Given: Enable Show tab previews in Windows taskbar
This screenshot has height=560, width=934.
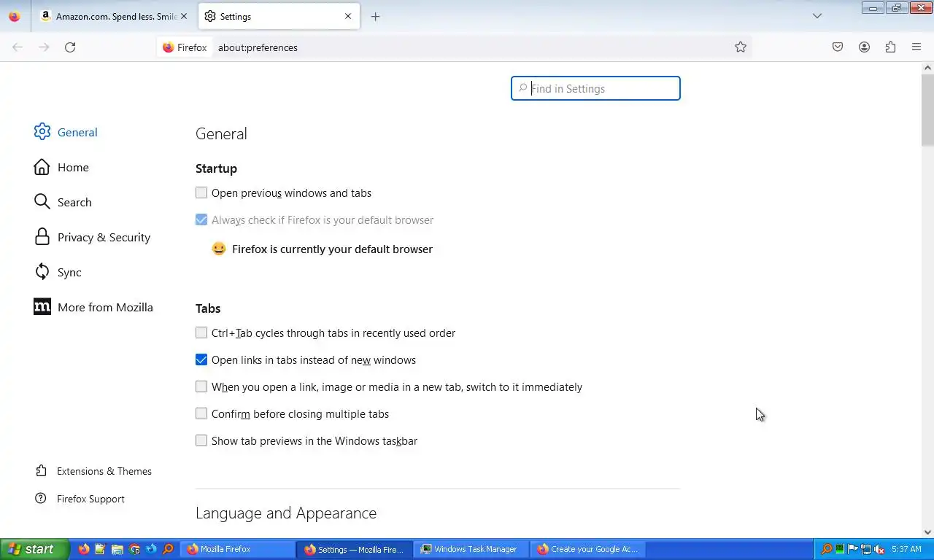Looking at the screenshot, I should click(x=201, y=440).
